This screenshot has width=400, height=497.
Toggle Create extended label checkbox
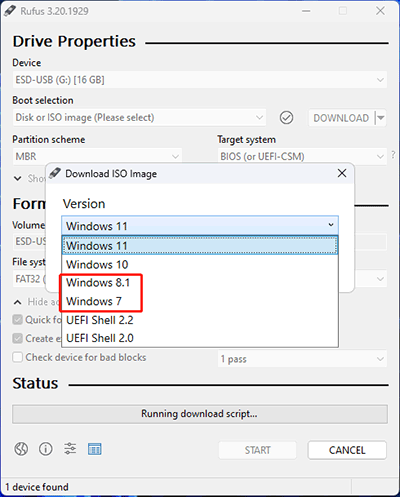click(x=17, y=338)
